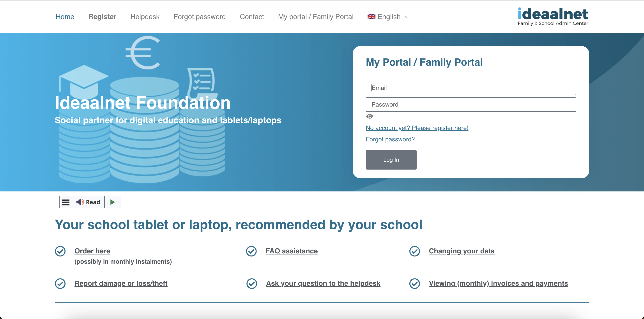The width and height of the screenshot is (644, 319).
Task: Open Changing your data link
Action: tap(462, 251)
